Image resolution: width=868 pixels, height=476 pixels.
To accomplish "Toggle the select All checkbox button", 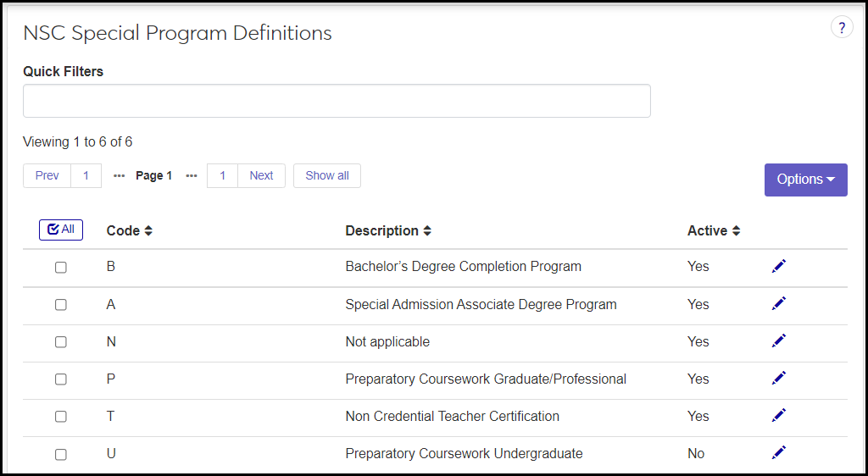I will point(61,230).
